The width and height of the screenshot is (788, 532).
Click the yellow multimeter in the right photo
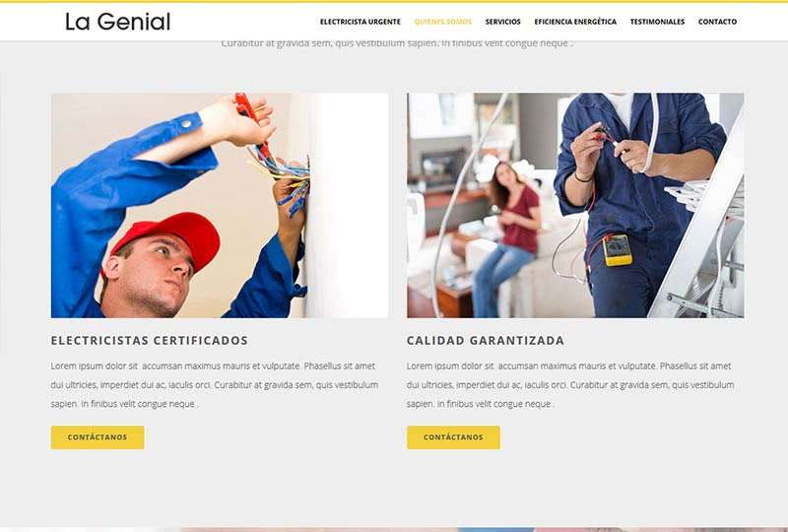(x=618, y=250)
